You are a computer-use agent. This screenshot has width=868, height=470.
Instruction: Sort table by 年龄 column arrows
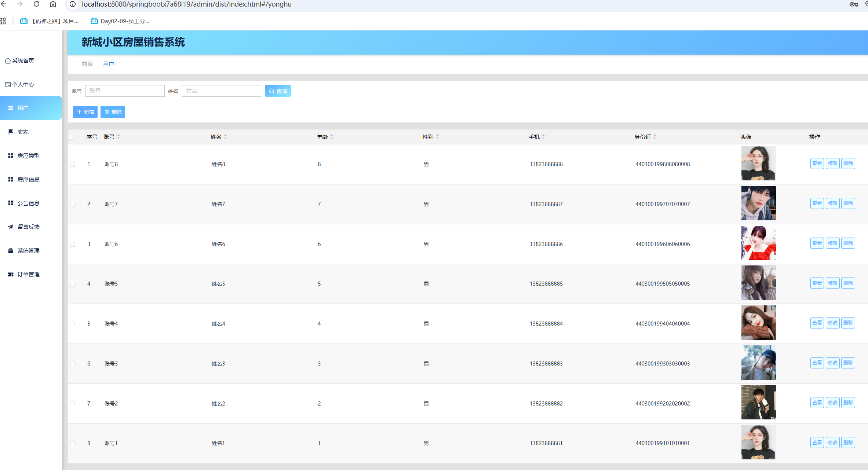(332, 137)
